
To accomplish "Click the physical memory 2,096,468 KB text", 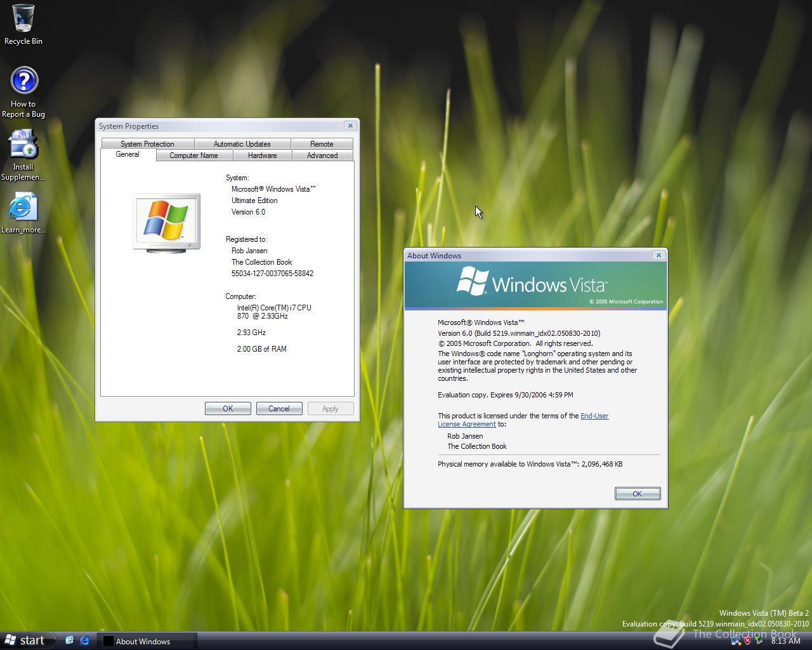I will click(530, 464).
